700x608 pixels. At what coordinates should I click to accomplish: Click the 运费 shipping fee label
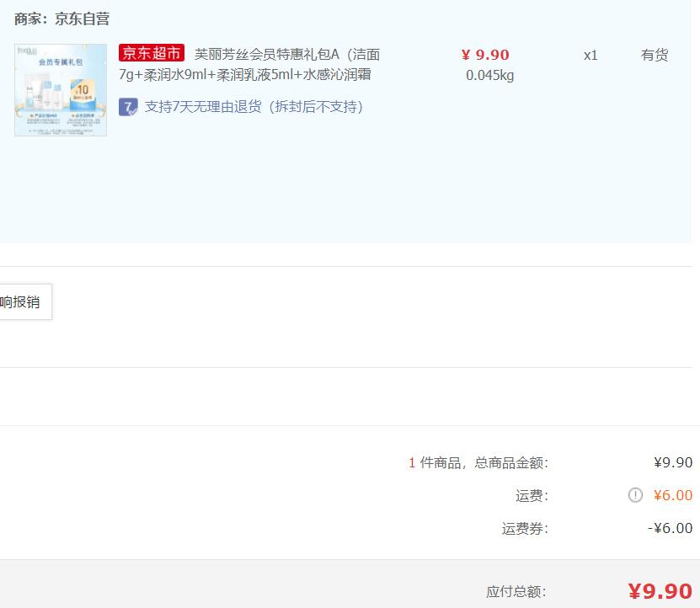click(x=532, y=495)
